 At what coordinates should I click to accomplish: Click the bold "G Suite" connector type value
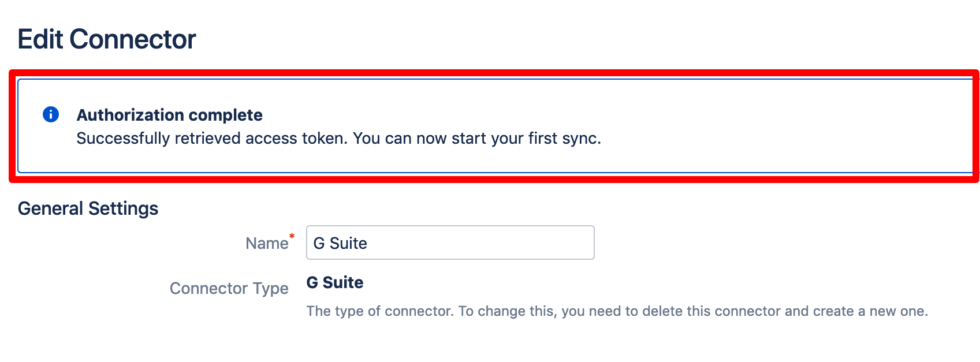pos(335,282)
